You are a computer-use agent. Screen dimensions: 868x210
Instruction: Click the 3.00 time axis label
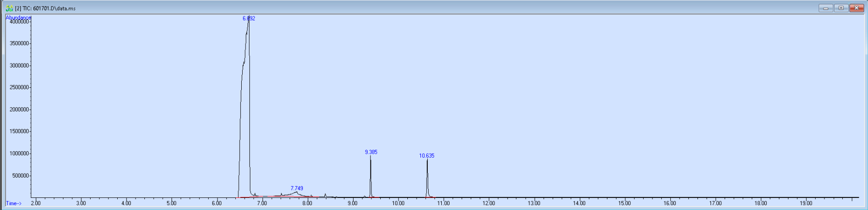[81, 203]
